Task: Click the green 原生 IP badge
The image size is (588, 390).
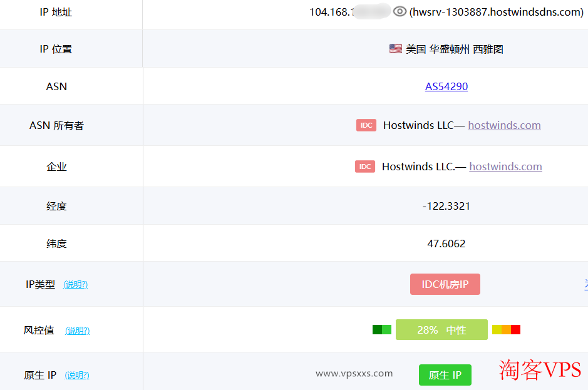Action: click(445, 375)
